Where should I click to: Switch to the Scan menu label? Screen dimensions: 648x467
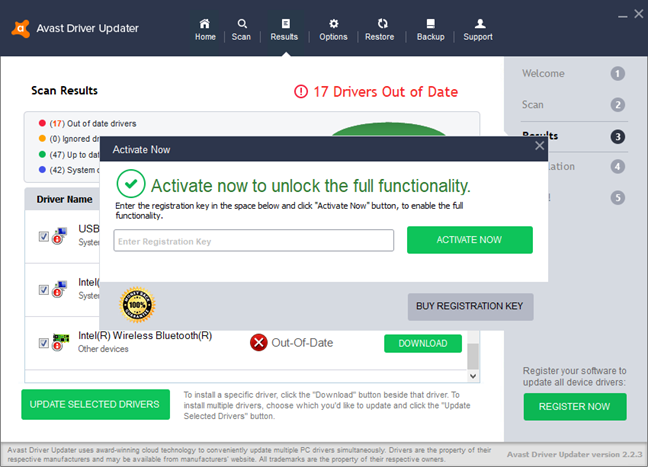click(241, 37)
